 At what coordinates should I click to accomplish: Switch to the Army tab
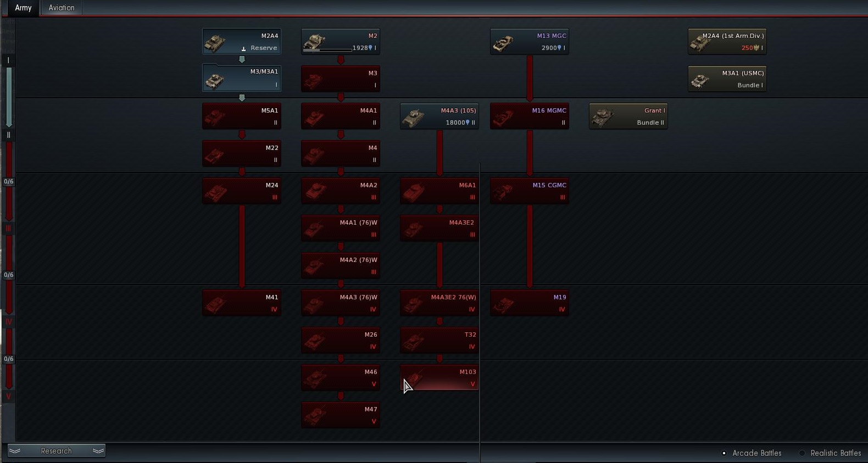point(23,8)
